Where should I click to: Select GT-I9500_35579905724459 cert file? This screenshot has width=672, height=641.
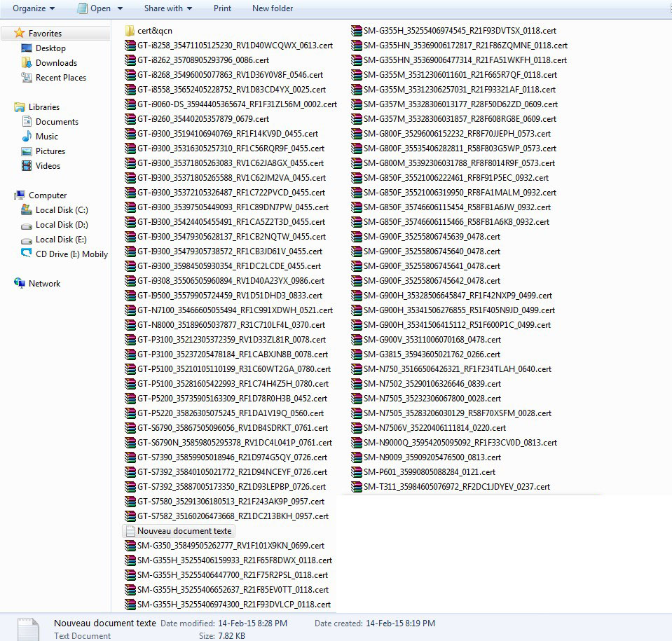click(224, 295)
